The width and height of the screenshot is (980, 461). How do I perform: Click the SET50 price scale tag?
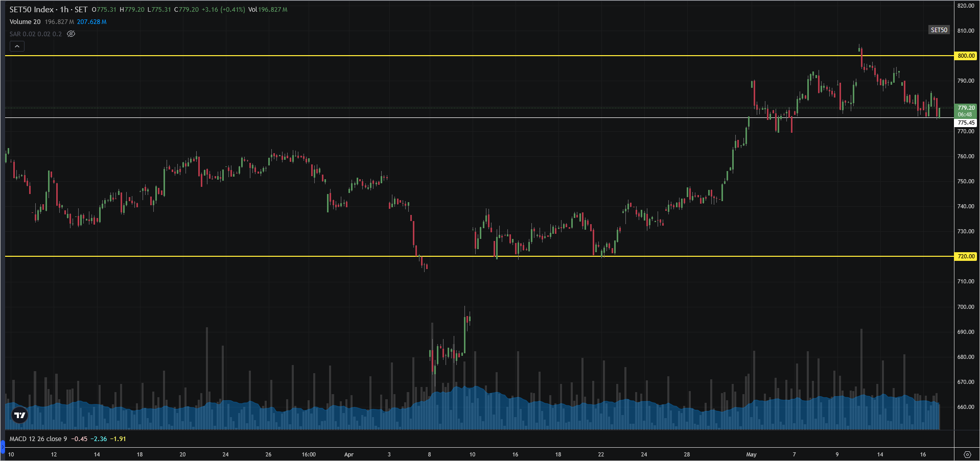[x=939, y=30]
